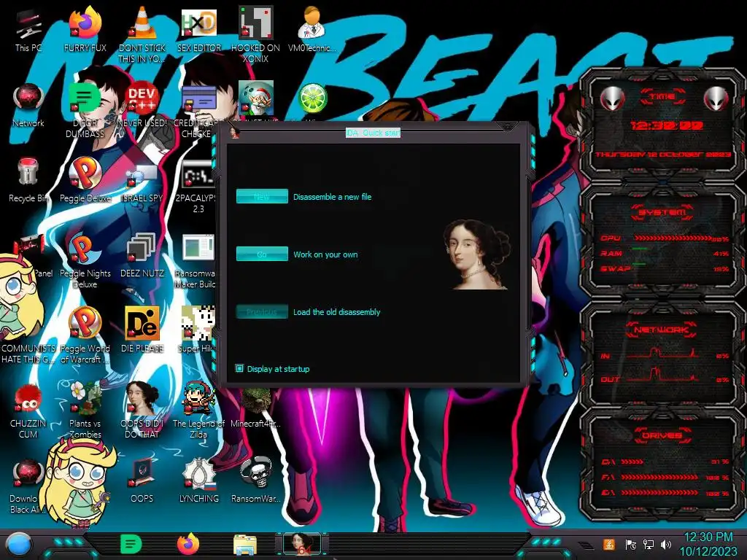
Task: Click the "Disassemble a new file" text
Action: tap(333, 197)
